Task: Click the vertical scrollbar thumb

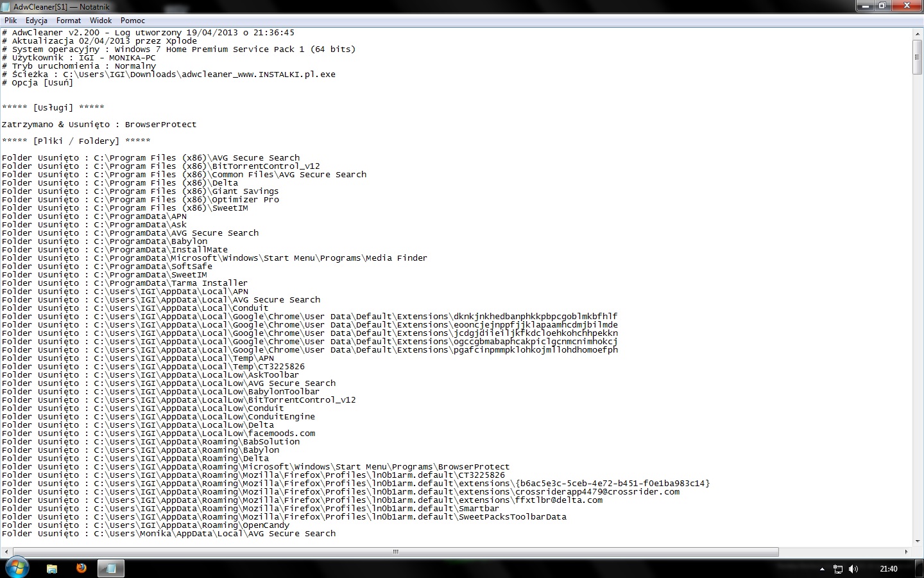Action: (917, 57)
